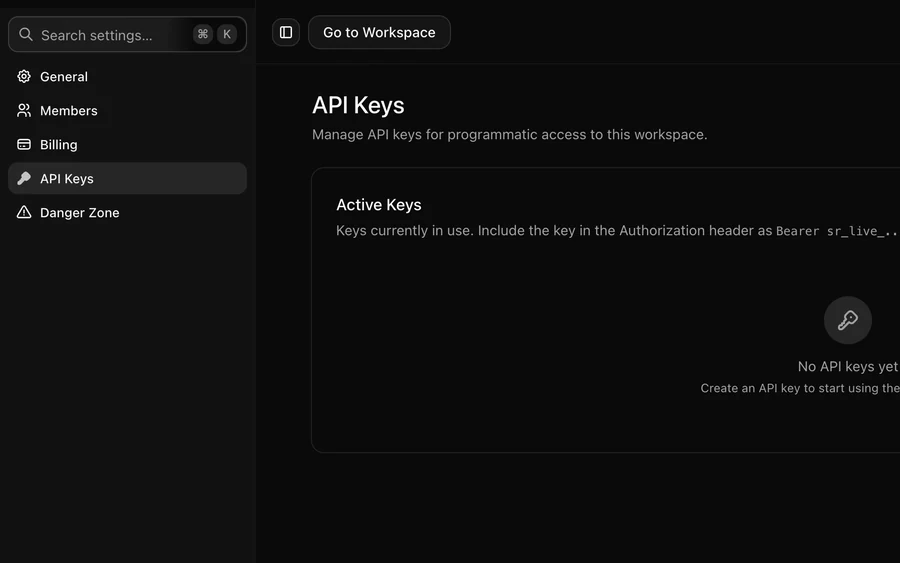
Task: Click the search magnifier icon
Action: [25, 34]
